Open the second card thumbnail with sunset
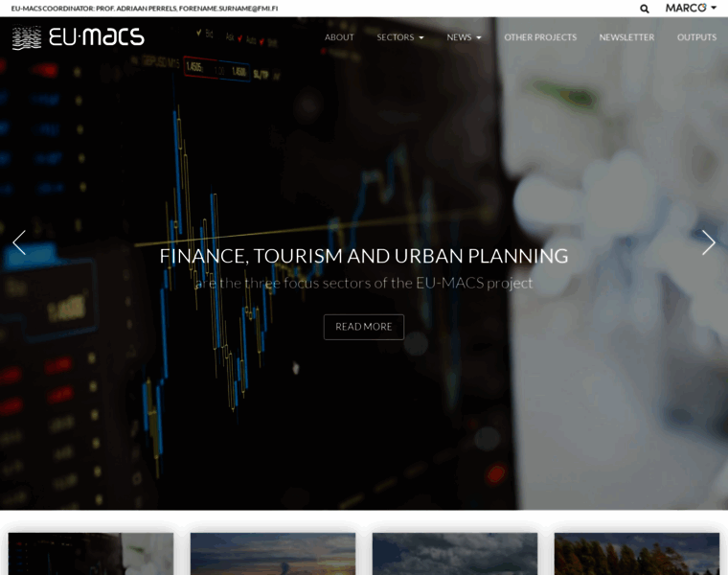This screenshot has height=575, width=728. [273, 554]
